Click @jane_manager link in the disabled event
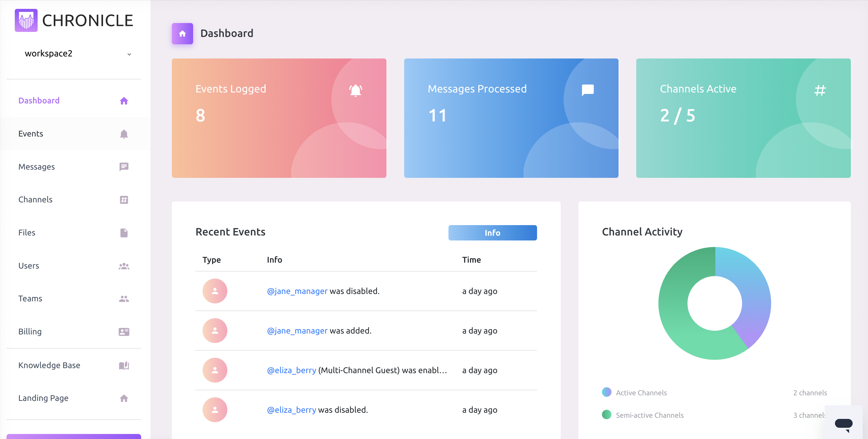The width and height of the screenshot is (868, 439). [x=297, y=291]
